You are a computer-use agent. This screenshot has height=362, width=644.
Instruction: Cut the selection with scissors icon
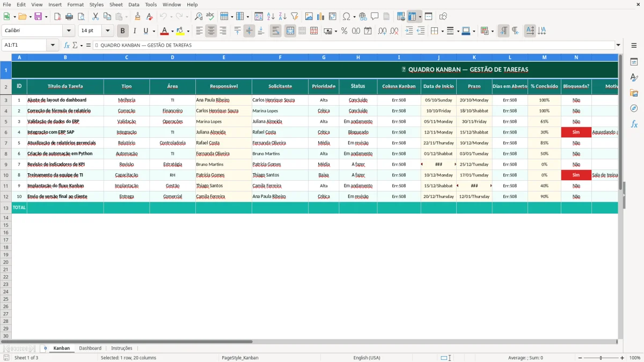tap(96, 17)
